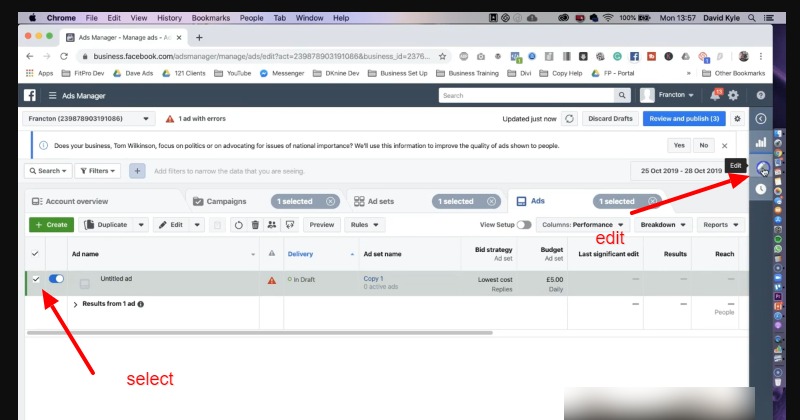Click the Duplicate button

[106, 225]
